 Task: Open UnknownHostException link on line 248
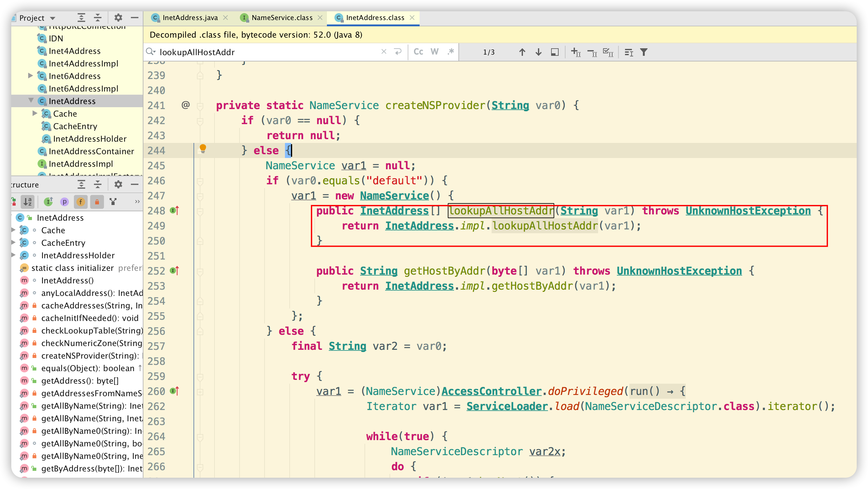(x=748, y=211)
